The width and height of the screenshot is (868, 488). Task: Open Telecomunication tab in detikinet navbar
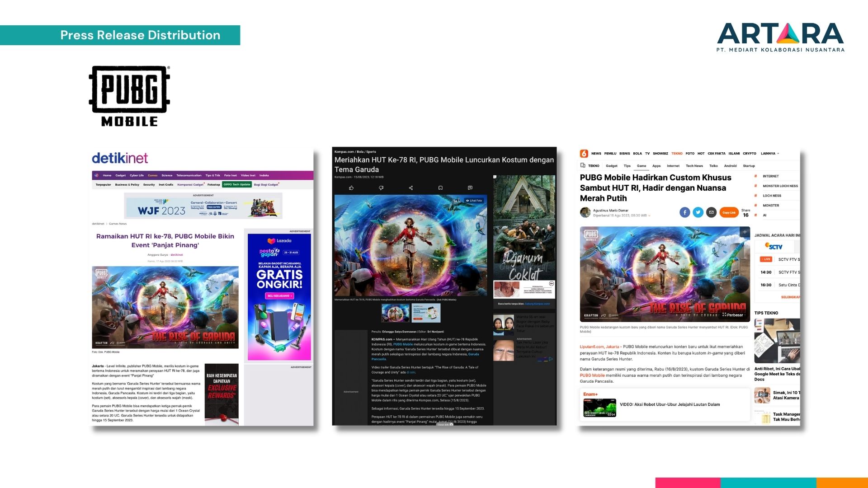click(189, 175)
